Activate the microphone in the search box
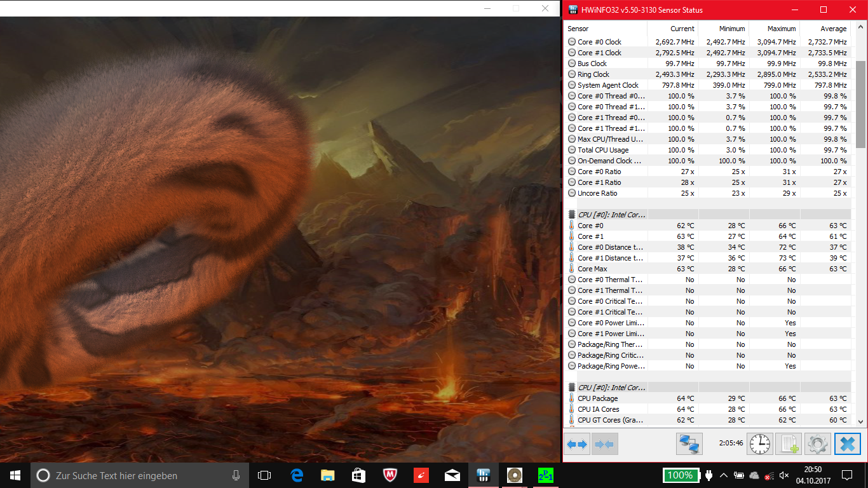 point(236,475)
